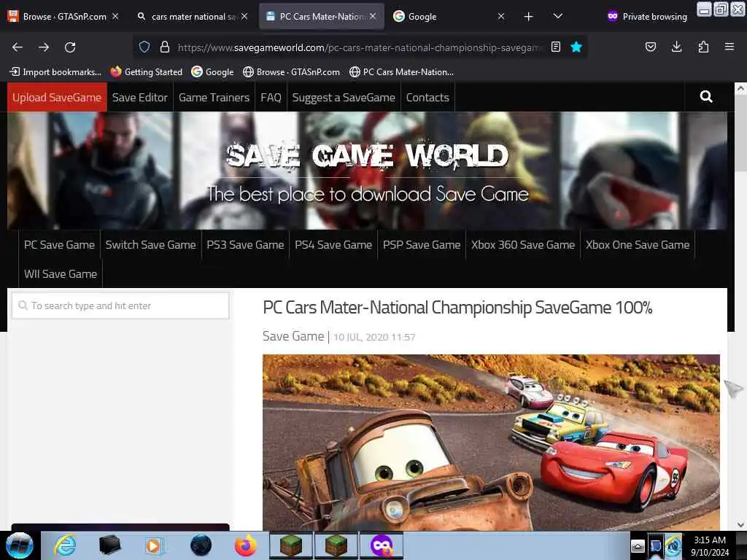Open the Browse GTASnP.com bookmark
This screenshot has height=560, width=747.
(x=291, y=72)
